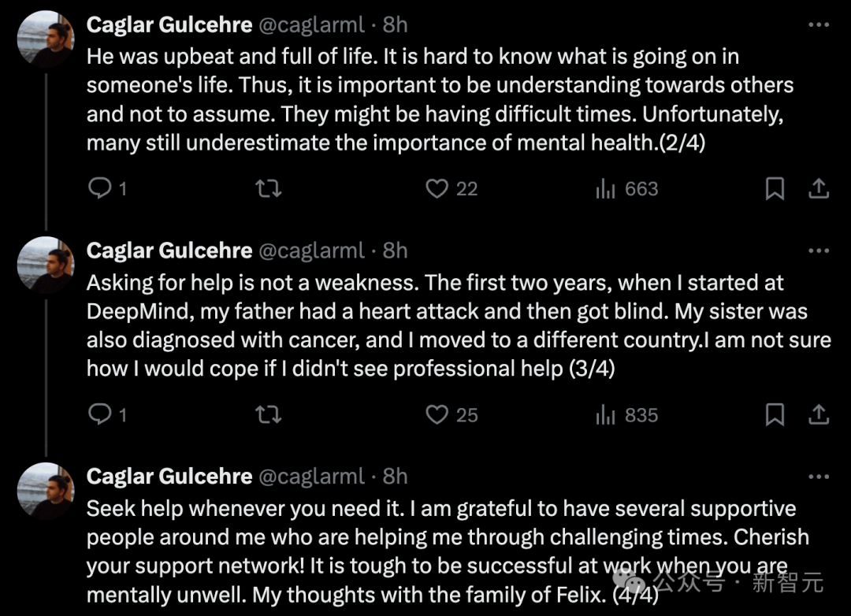Click @caglarml handle on the 3/4 tweet
Image resolution: width=851 pixels, height=616 pixels.
point(312,251)
